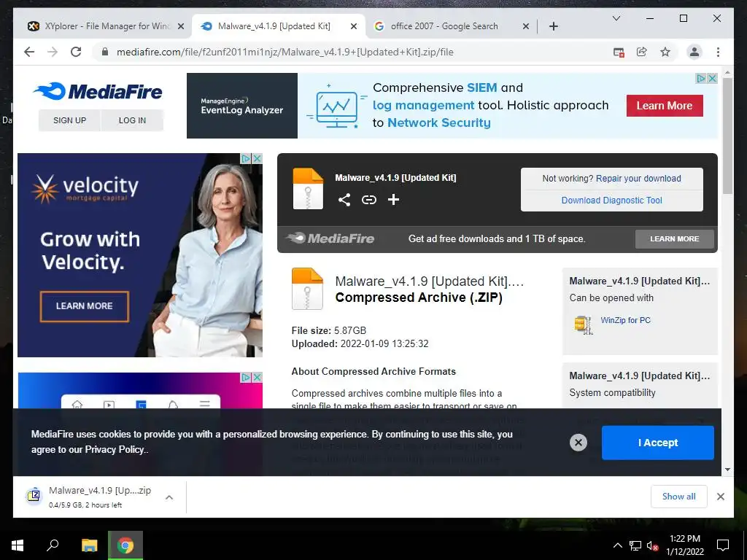The height and width of the screenshot is (560, 747).
Task: Close the XYplorer tab
Action: coord(181,26)
